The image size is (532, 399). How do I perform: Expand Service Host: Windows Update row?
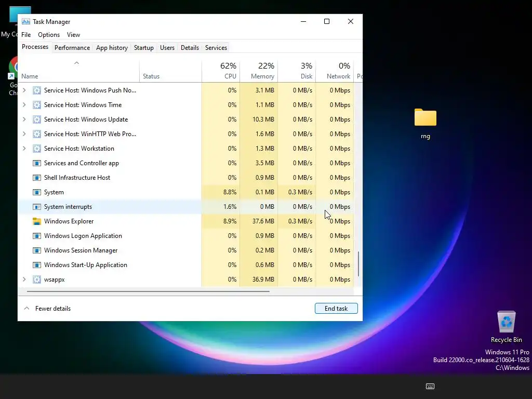point(24,119)
